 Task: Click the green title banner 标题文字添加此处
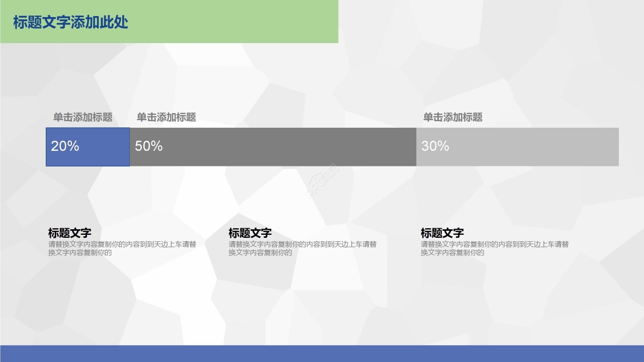(70, 22)
